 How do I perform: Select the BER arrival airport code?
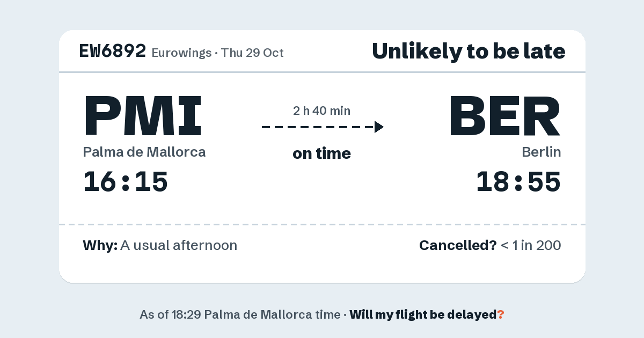(504, 115)
